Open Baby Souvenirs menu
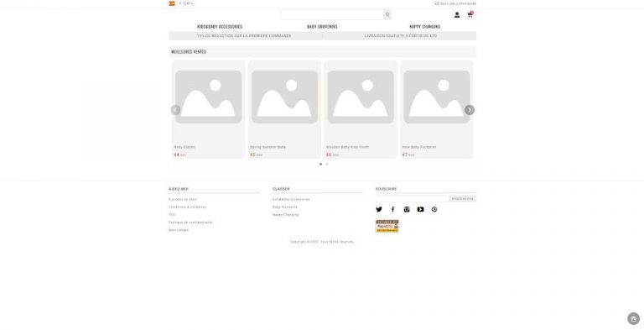The width and height of the screenshot is (644, 330). click(x=322, y=26)
